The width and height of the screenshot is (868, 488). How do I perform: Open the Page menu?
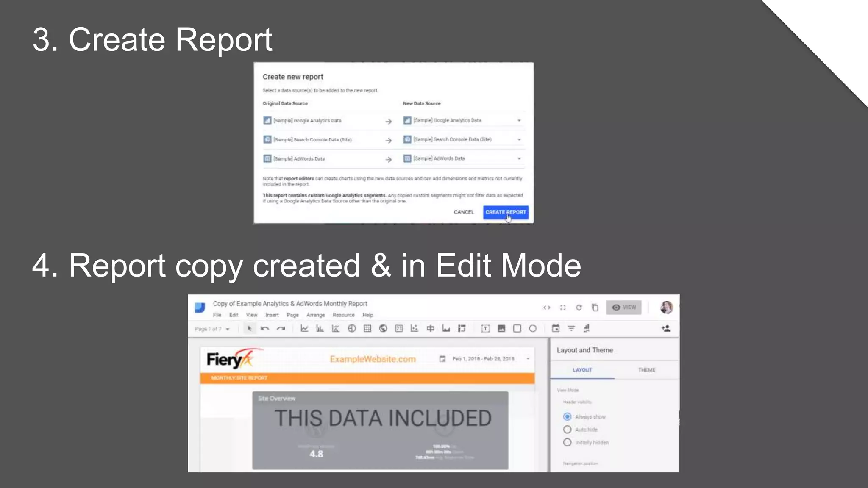[292, 315]
